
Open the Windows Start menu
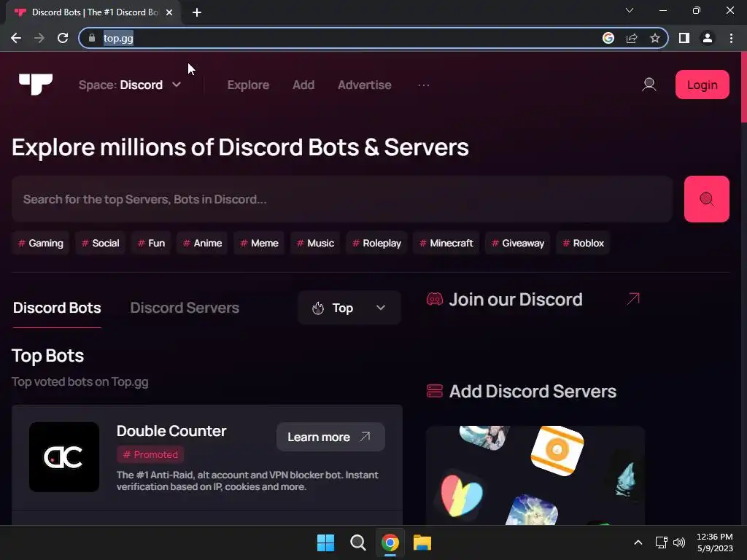tap(326, 542)
